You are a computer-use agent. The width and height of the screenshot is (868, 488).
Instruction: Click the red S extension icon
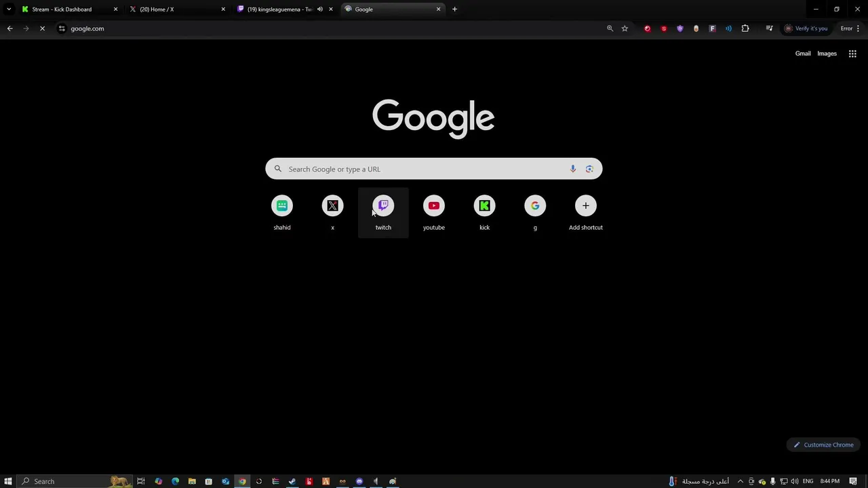click(x=664, y=28)
